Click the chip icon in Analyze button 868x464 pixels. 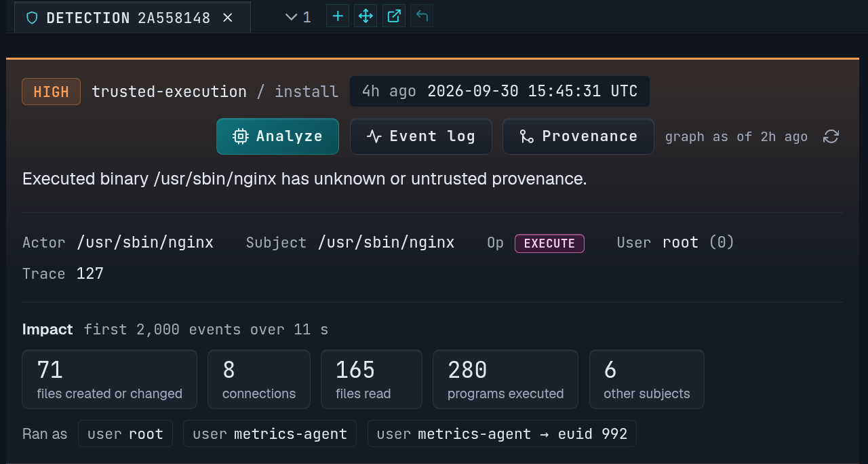(x=240, y=136)
